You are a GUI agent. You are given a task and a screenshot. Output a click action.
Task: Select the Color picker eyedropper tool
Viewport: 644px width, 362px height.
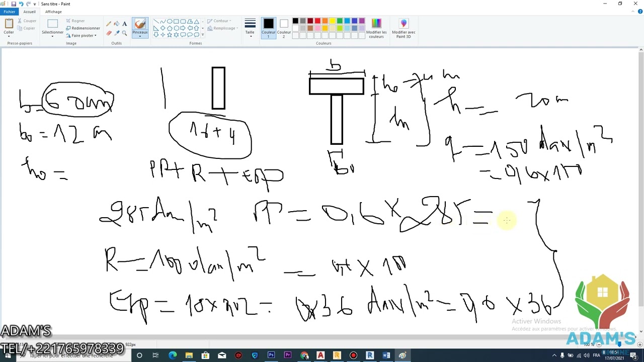tap(117, 33)
